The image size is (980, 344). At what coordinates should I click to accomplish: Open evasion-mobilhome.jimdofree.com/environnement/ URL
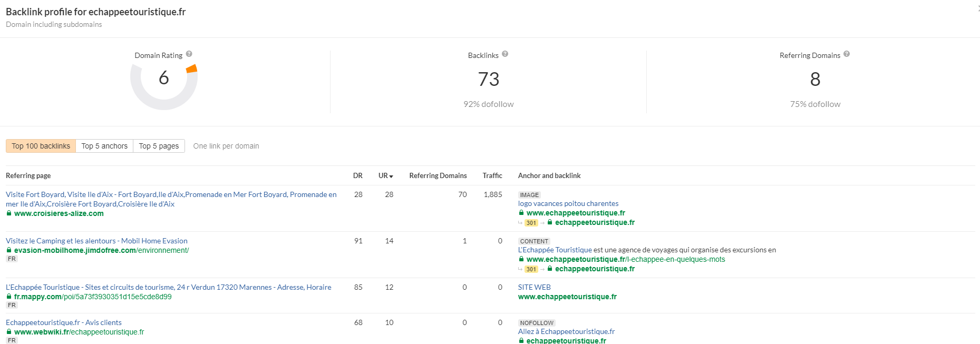(102, 250)
